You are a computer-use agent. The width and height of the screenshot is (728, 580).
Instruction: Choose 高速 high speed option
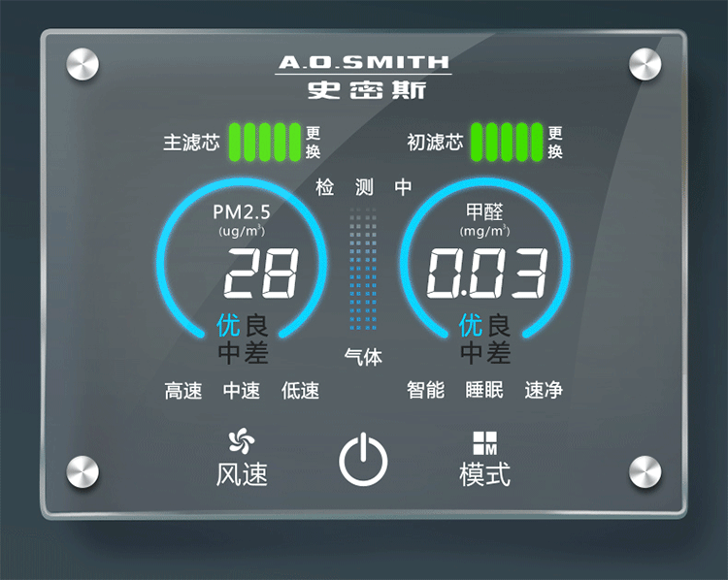pos(183,390)
